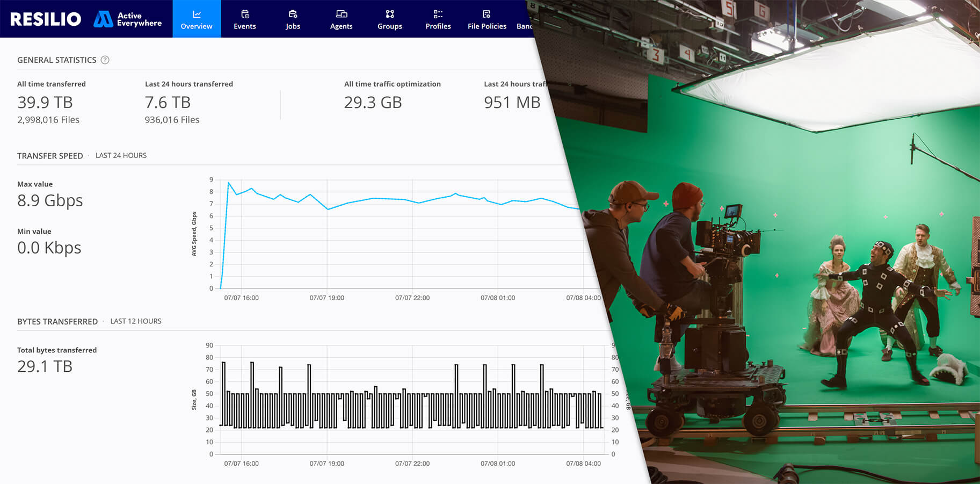Image resolution: width=980 pixels, height=484 pixels.
Task: Switch to the partially visible Bandwidth tab
Action: [523, 26]
